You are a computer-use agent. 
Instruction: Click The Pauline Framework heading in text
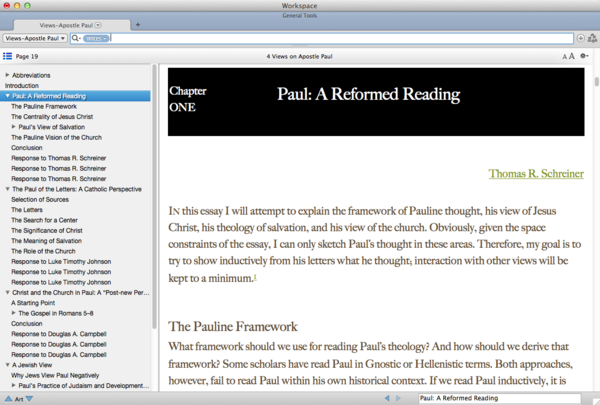pos(233,326)
